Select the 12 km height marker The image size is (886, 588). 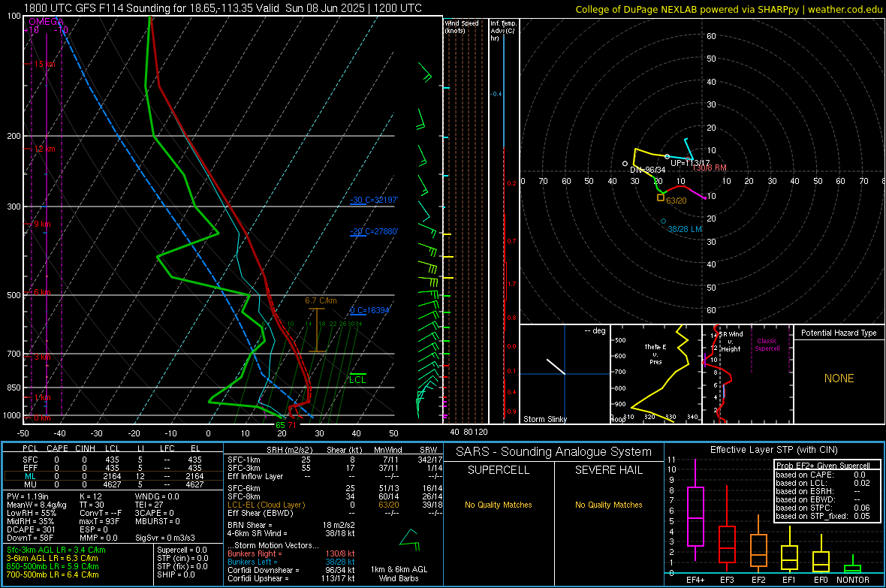(x=44, y=149)
